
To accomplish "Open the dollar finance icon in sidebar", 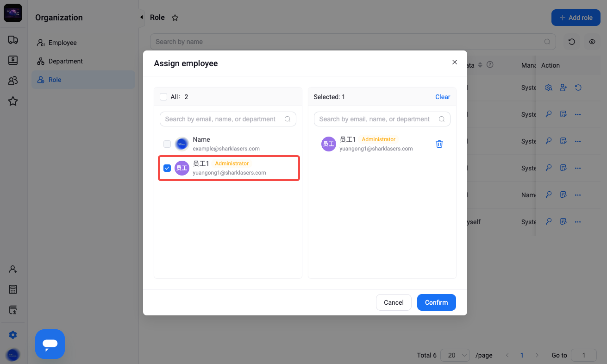I will 13,60.
